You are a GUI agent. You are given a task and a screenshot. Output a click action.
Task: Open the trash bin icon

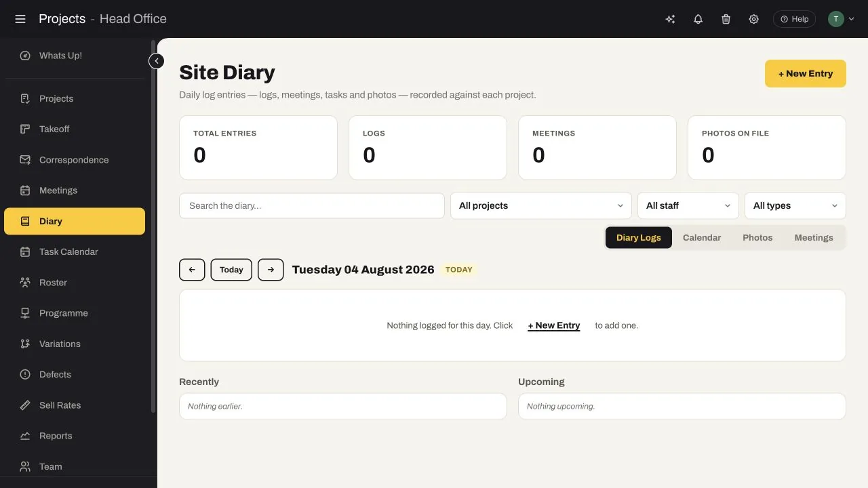point(726,19)
